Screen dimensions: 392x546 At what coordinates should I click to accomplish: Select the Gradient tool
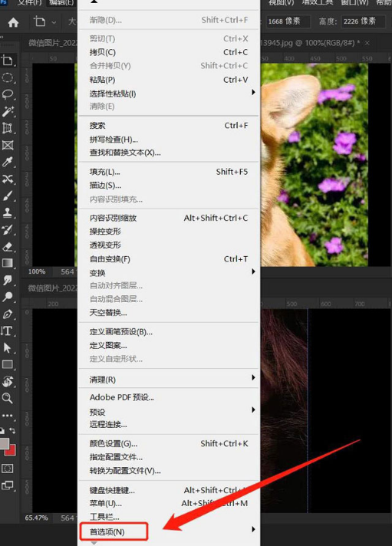tap(8, 263)
